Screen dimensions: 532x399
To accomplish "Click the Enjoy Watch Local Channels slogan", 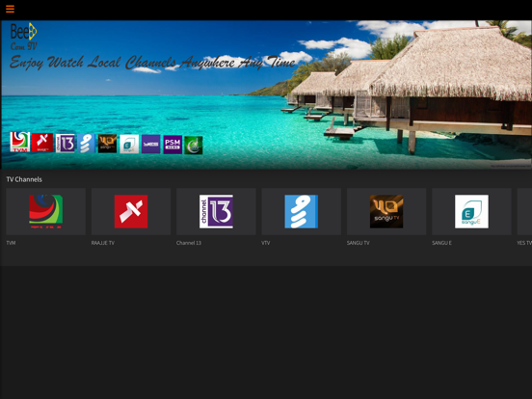I will 152,63.
